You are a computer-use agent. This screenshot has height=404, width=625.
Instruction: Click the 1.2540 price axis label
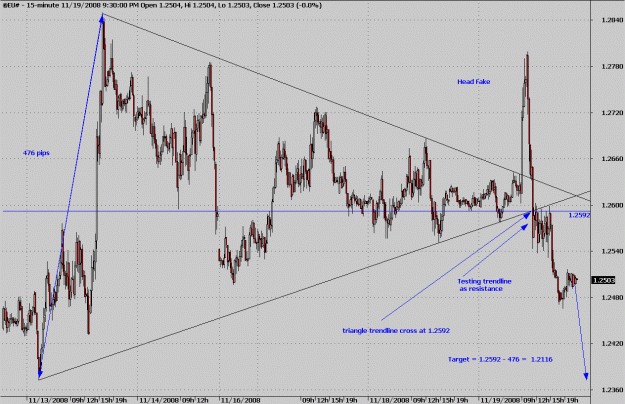(x=612, y=251)
